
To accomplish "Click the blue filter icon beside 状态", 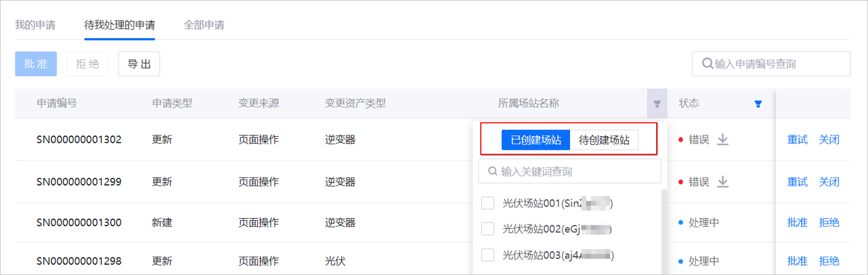I will pyautogui.click(x=758, y=104).
